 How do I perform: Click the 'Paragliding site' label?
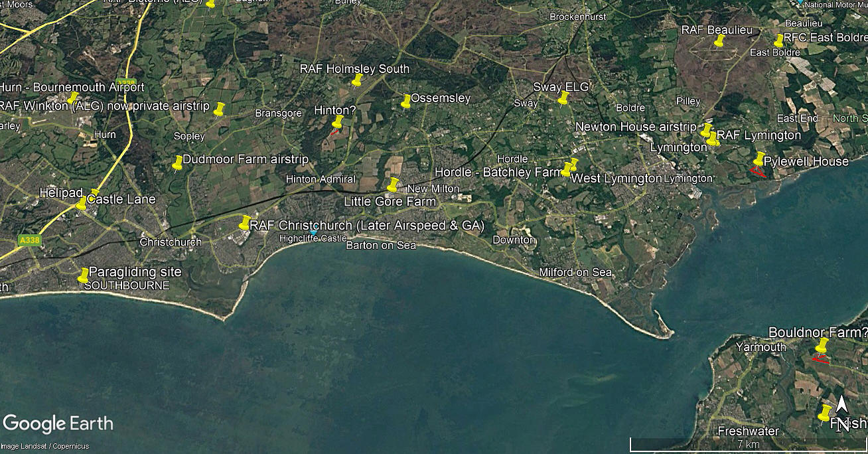tap(135, 272)
